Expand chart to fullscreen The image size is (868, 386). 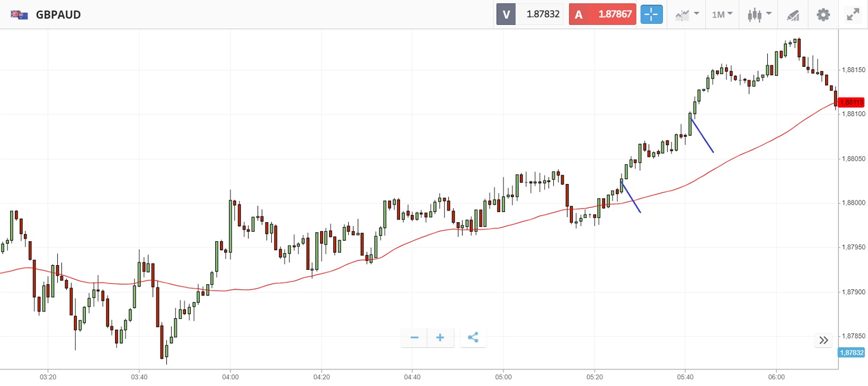(853, 14)
